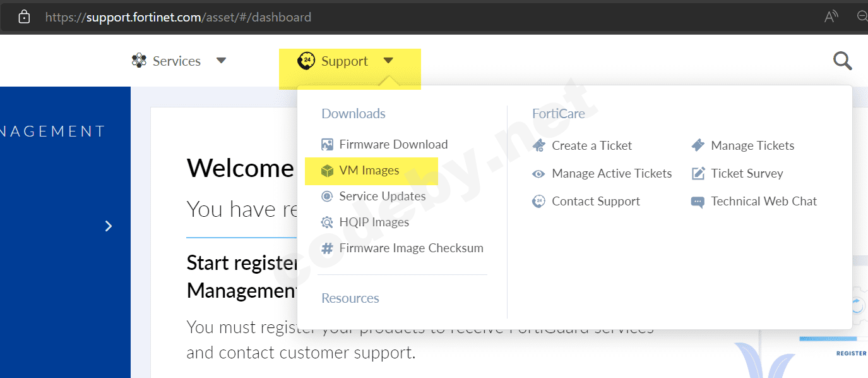The height and width of the screenshot is (378, 868).
Task: Click the Manage Active Tickets eye icon
Action: tap(538, 174)
